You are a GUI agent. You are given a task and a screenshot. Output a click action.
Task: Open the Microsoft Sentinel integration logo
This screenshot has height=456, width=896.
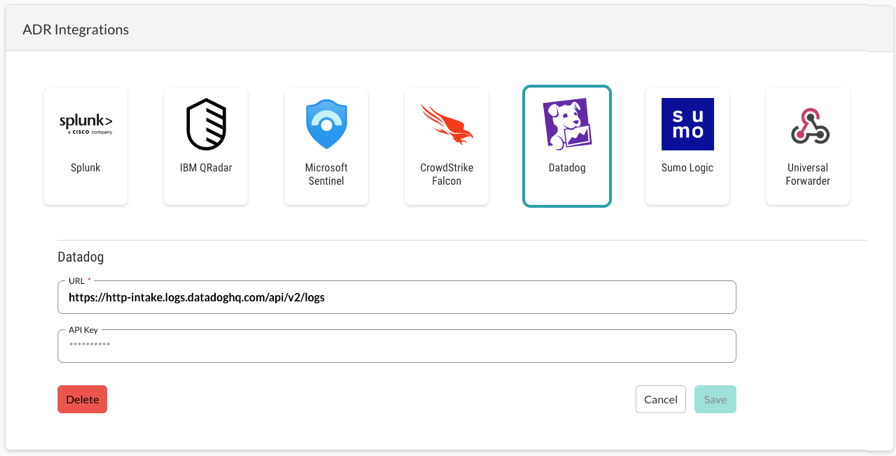[x=326, y=124]
